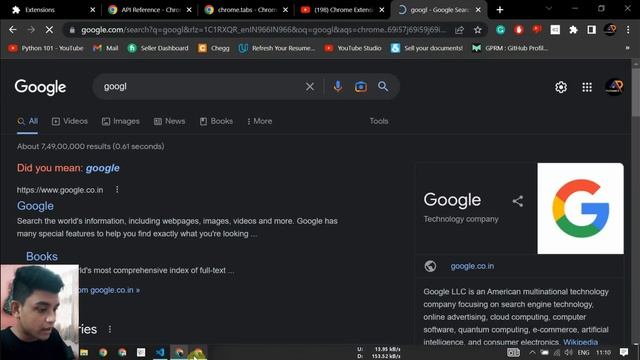Open the white card extension icon
Screen dimensions: 640x360
(x=555, y=29)
